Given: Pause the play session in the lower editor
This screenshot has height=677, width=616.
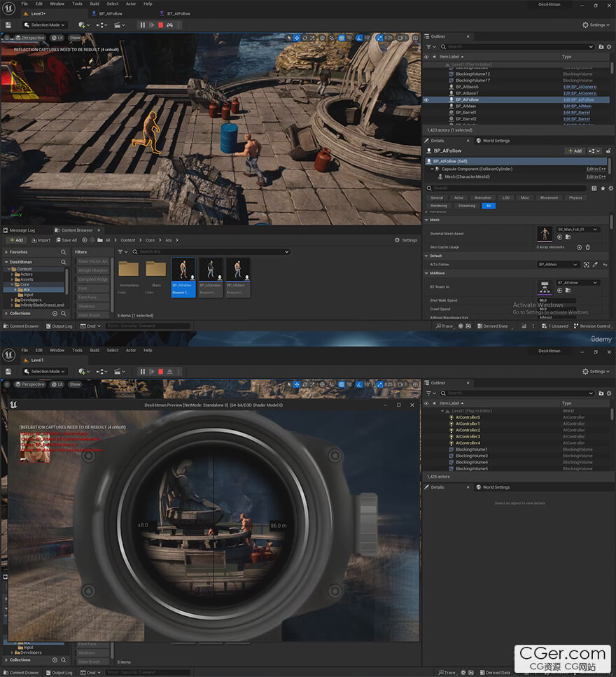Looking at the screenshot, I should (x=143, y=371).
